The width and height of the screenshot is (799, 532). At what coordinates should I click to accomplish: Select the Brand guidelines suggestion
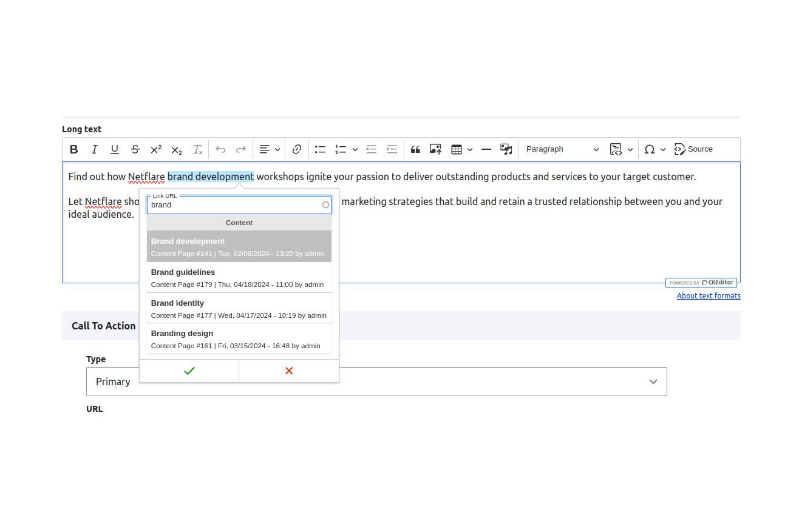point(237,277)
